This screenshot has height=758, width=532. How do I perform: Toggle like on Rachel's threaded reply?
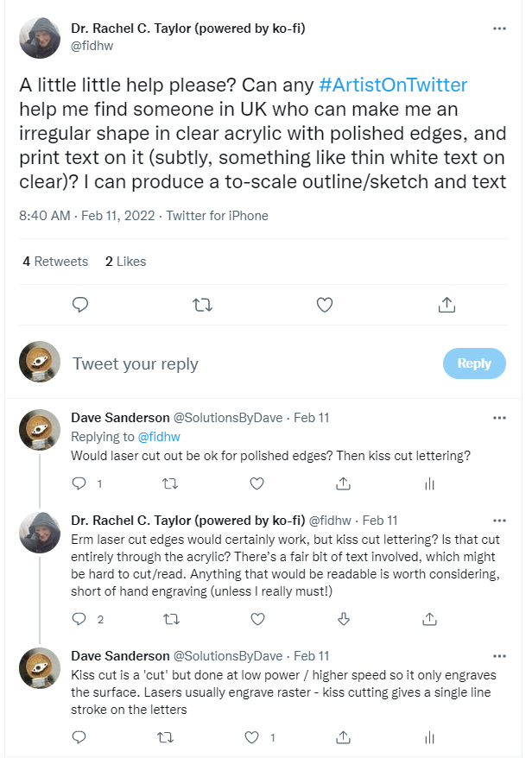256,618
